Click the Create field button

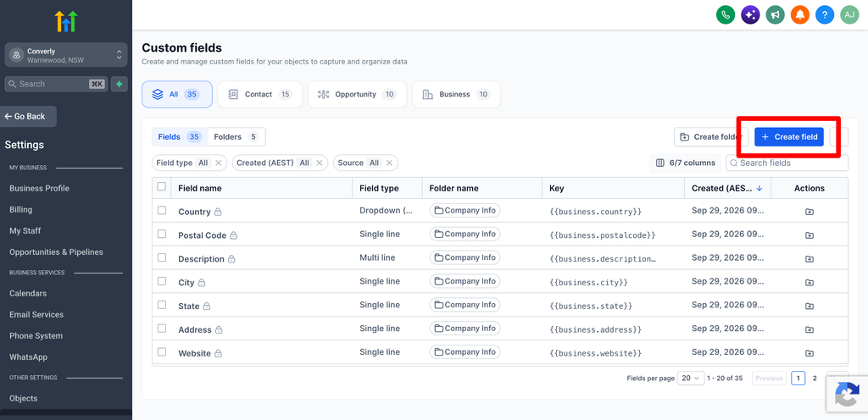(x=789, y=137)
